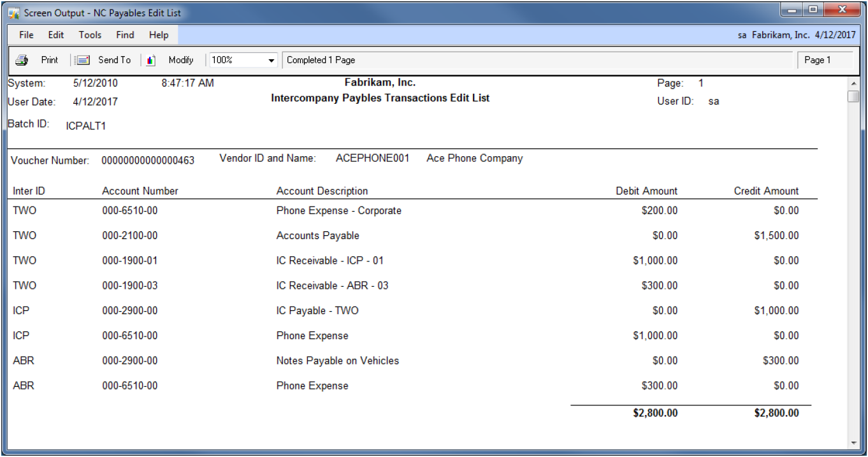Click the scrollbar up arrow

click(x=853, y=83)
